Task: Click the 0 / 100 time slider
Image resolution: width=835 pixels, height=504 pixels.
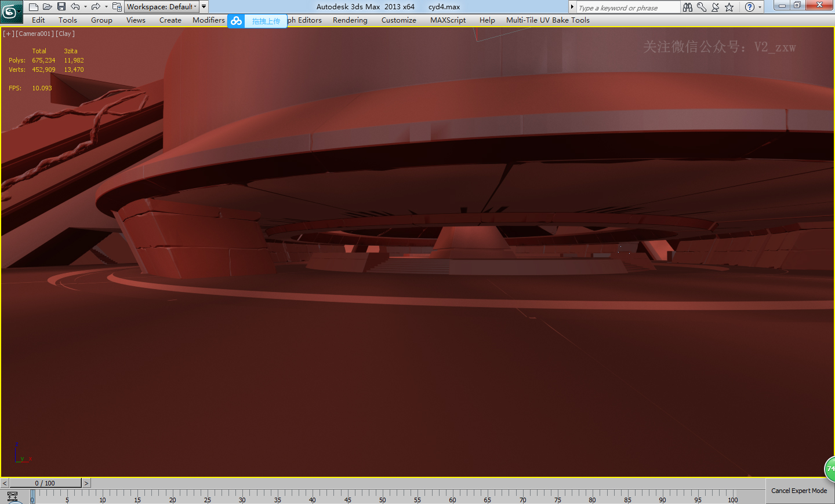Action: click(45, 483)
